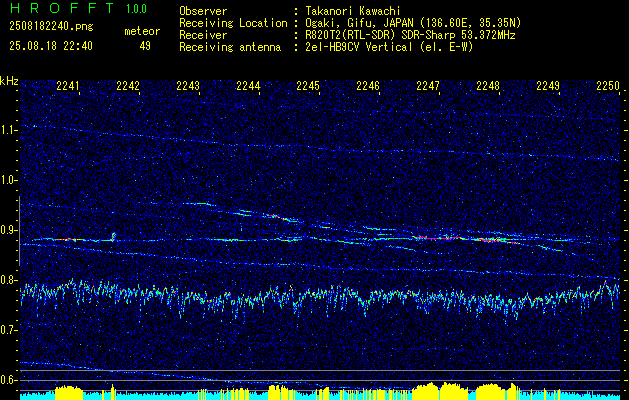Click the Observer label
The height and width of the screenshot is (400, 629).
(203, 12)
